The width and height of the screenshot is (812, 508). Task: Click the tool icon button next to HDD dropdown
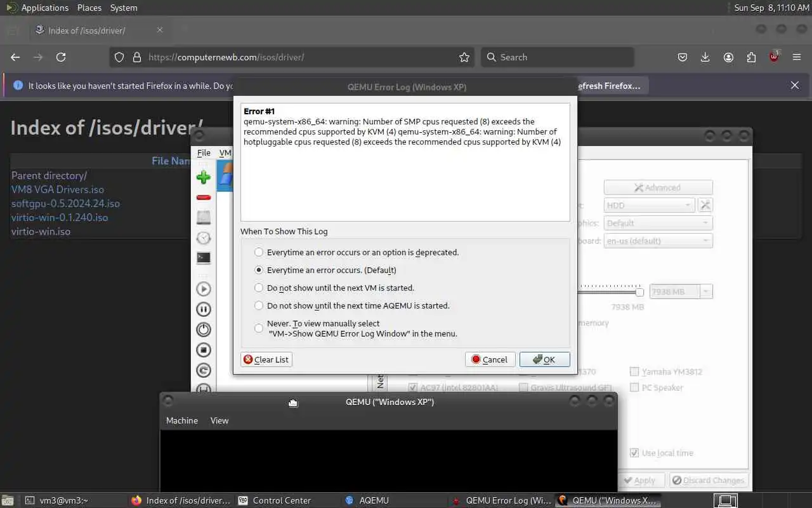click(705, 205)
